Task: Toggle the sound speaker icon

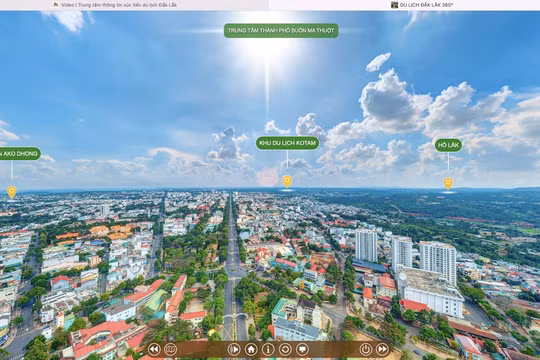Action: pos(234,349)
